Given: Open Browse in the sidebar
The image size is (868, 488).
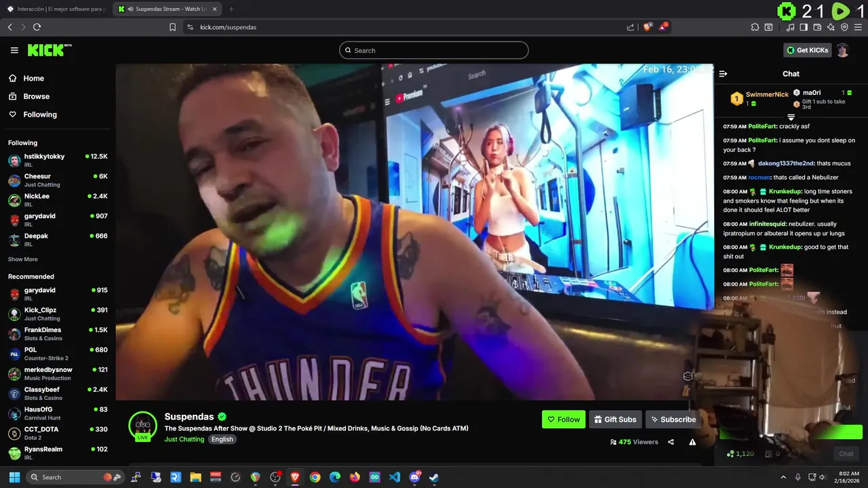Looking at the screenshot, I should [x=36, y=96].
